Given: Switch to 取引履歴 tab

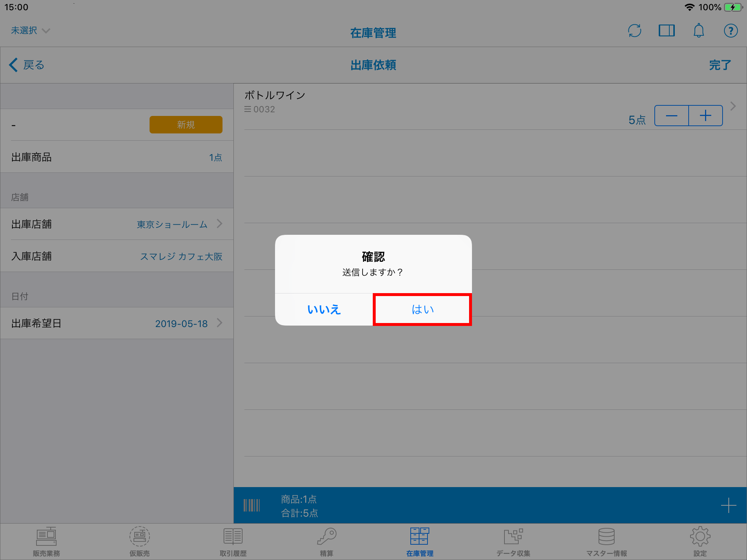Looking at the screenshot, I should 233,541.
